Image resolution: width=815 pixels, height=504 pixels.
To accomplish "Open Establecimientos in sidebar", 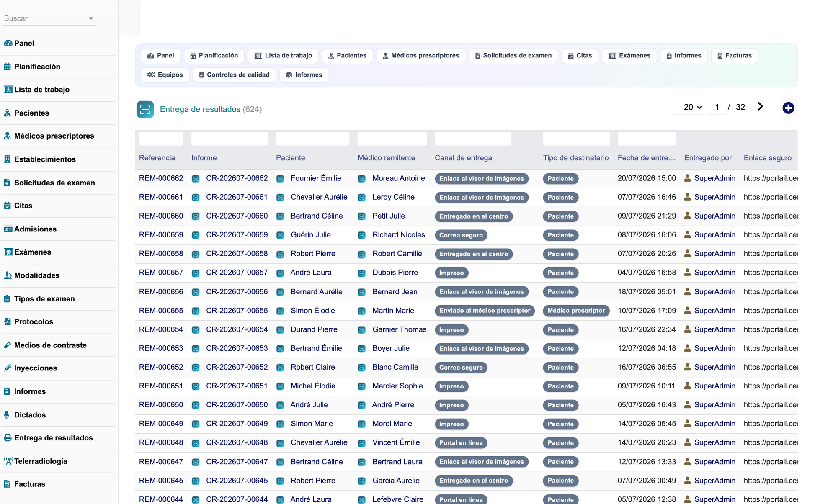I will (x=45, y=159).
